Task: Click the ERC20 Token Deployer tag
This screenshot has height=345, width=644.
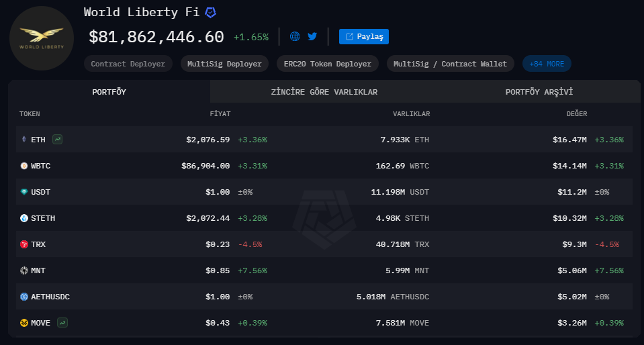Action: tap(327, 64)
